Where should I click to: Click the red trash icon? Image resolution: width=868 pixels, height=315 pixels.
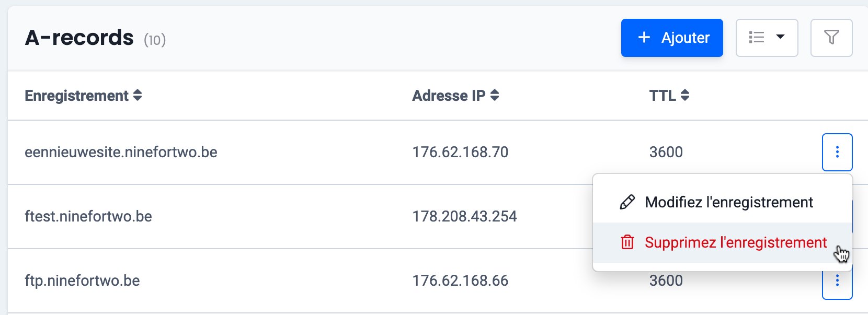pos(627,242)
